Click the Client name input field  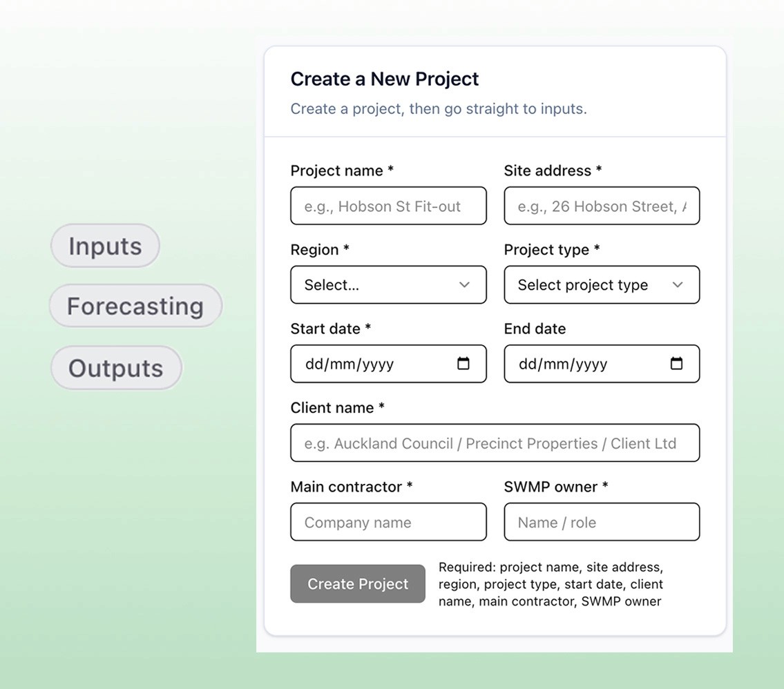(495, 443)
